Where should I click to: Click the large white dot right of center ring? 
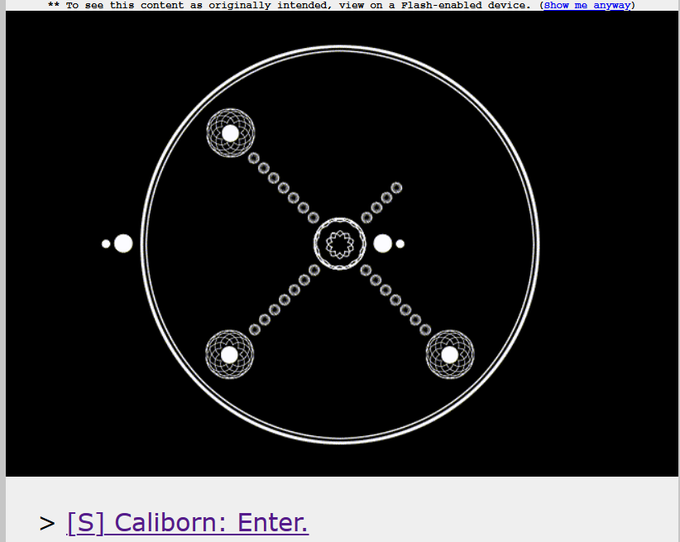point(382,244)
